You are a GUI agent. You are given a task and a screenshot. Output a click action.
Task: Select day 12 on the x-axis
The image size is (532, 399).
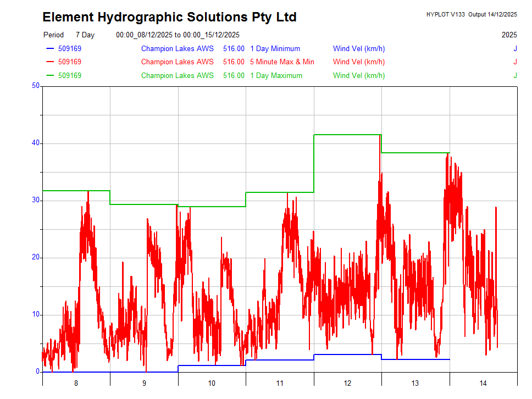(347, 384)
